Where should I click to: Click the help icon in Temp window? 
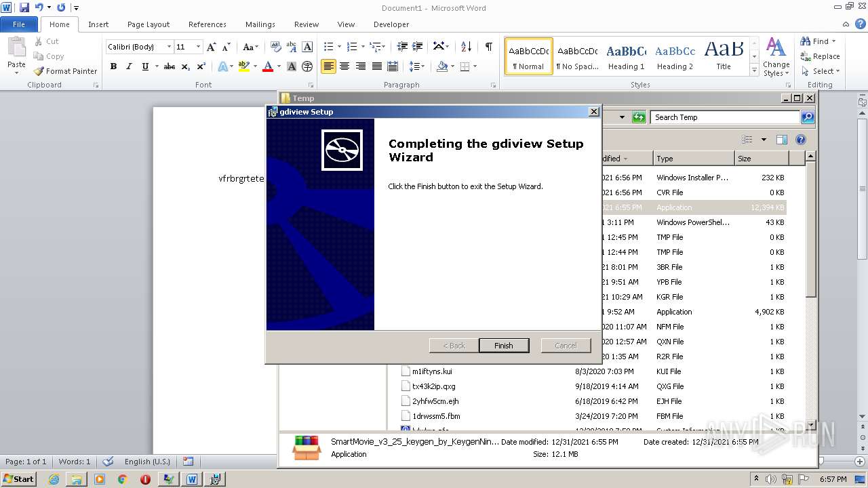coord(800,140)
